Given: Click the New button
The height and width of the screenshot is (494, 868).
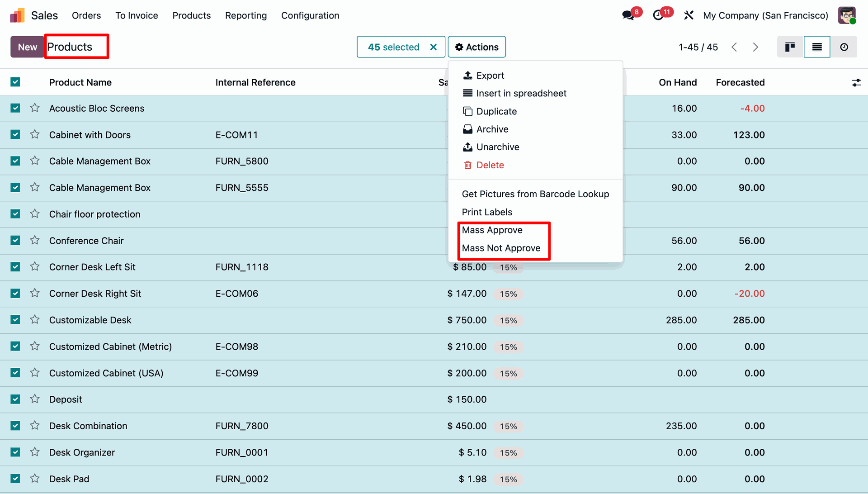Looking at the screenshot, I should (x=27, y=47).
